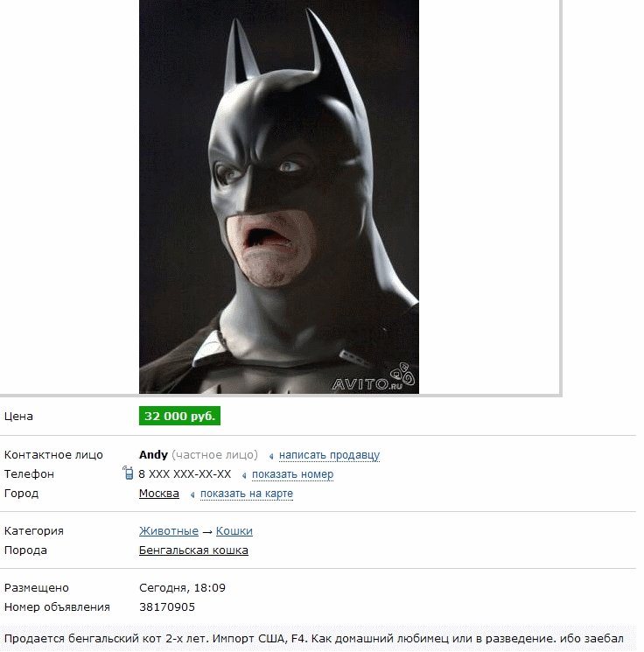
Task: Open написать продавцу link
Action: [x=329, y=455]
